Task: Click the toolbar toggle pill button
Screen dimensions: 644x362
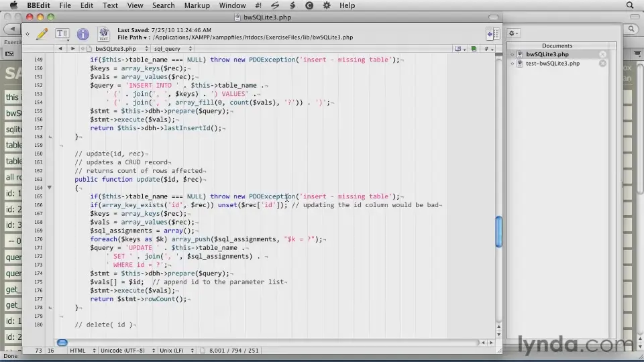Action: (493, 17)
